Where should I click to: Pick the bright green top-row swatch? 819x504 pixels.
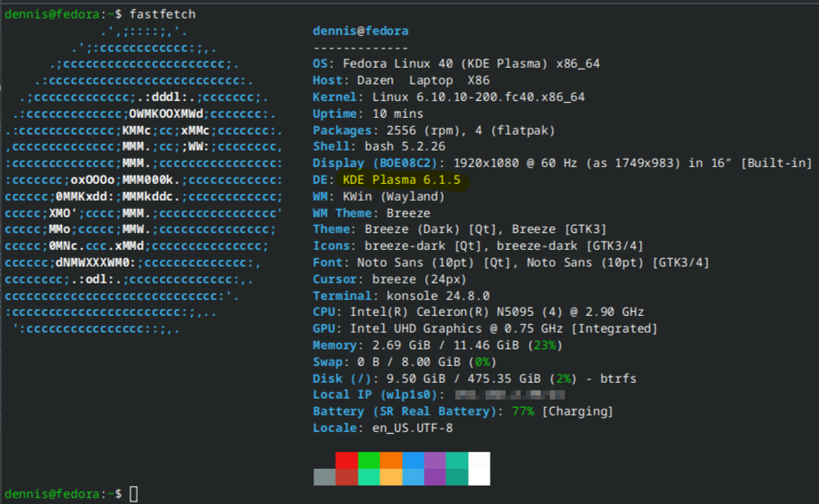[369, 461]
